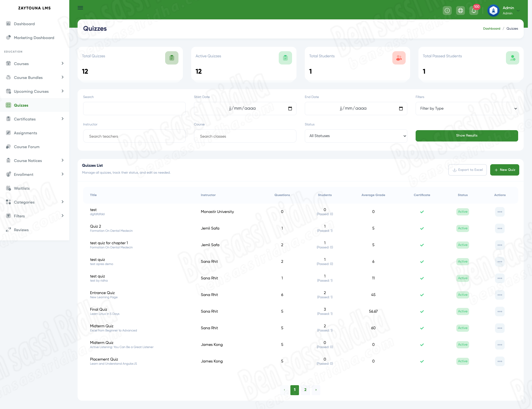Image resolution: width=532 pixels, height=409 pixels.
Task: Click the info circle icon in header
Action: click(447, 11)
